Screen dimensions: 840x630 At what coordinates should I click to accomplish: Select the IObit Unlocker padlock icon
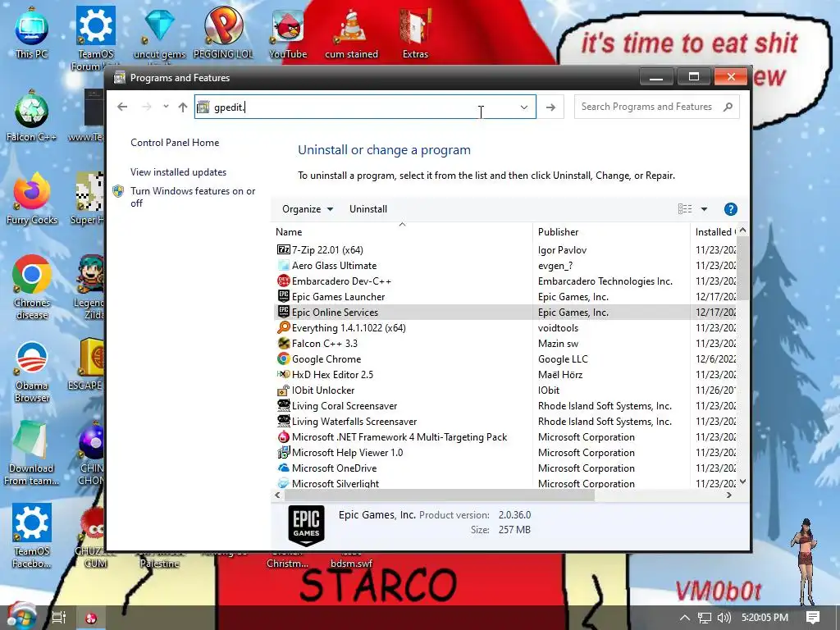point(283,390)
